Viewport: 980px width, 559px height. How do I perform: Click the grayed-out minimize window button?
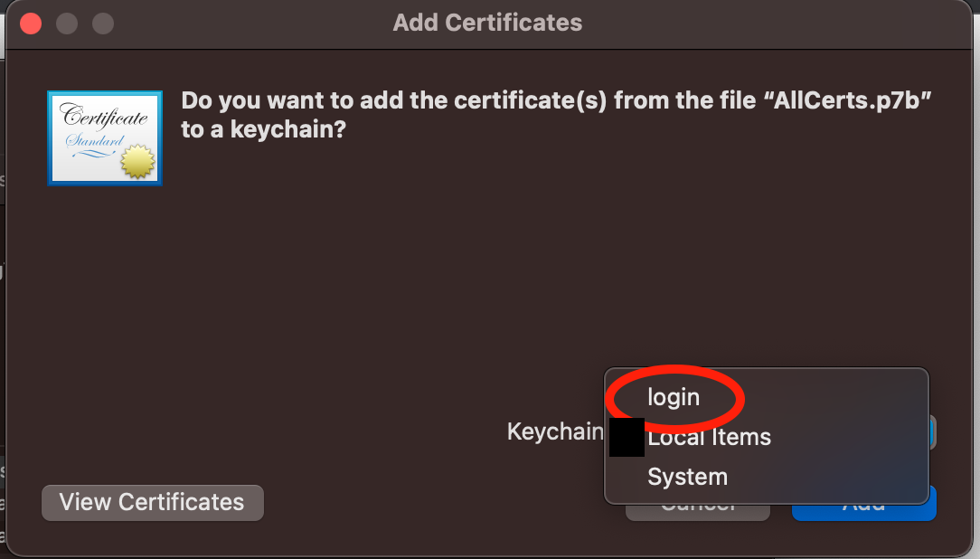tap(67, 23)
